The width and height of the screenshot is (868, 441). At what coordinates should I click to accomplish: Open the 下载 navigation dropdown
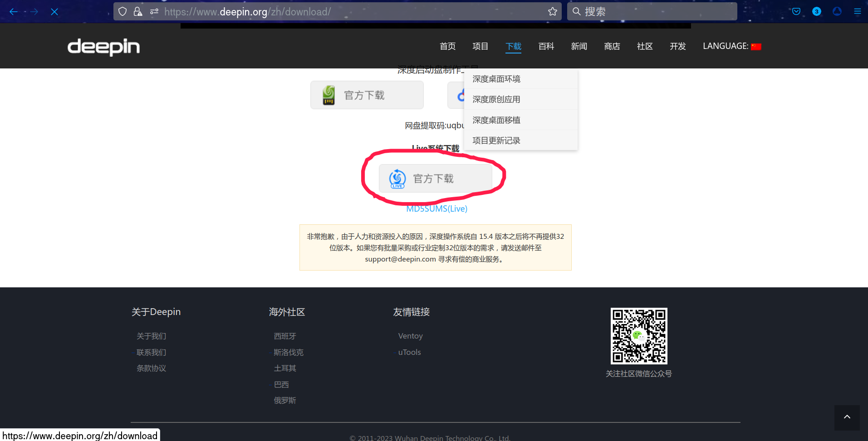coord(513,46)
